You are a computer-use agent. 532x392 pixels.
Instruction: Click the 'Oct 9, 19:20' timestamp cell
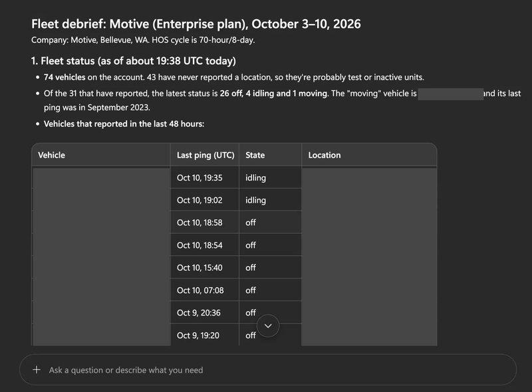[x=205, y=335]
